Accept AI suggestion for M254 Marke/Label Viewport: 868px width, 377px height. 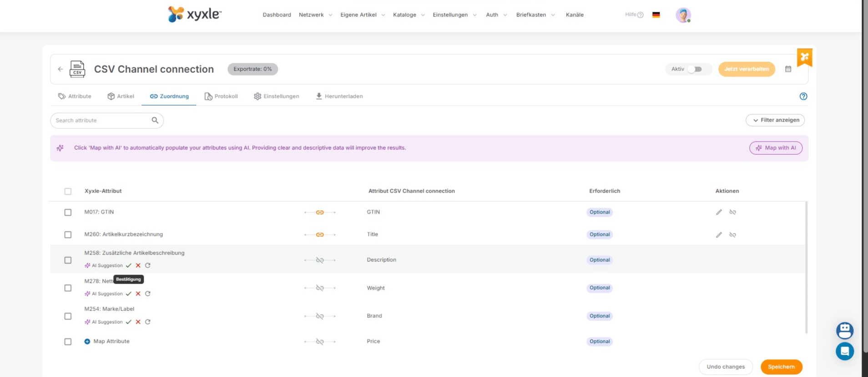click(129, 322)
